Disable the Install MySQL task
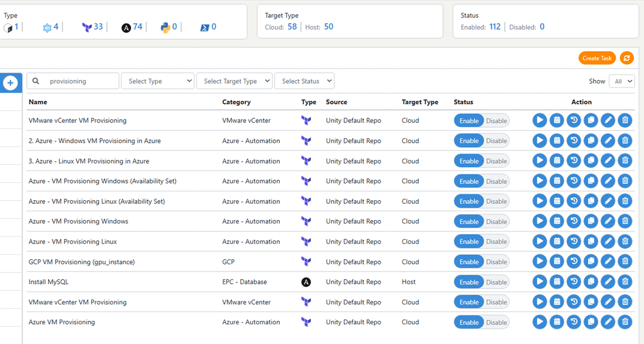The image size is (644, 344). [x=496, y=282]
